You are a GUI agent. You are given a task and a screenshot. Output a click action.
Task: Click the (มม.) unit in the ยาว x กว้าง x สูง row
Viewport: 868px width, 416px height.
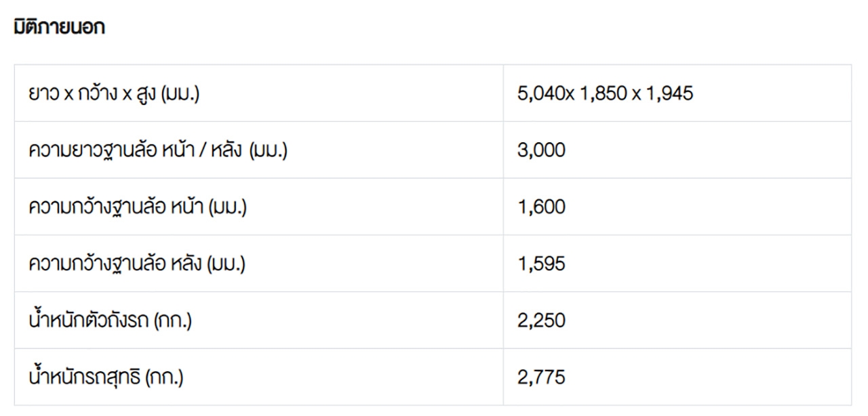180,93
